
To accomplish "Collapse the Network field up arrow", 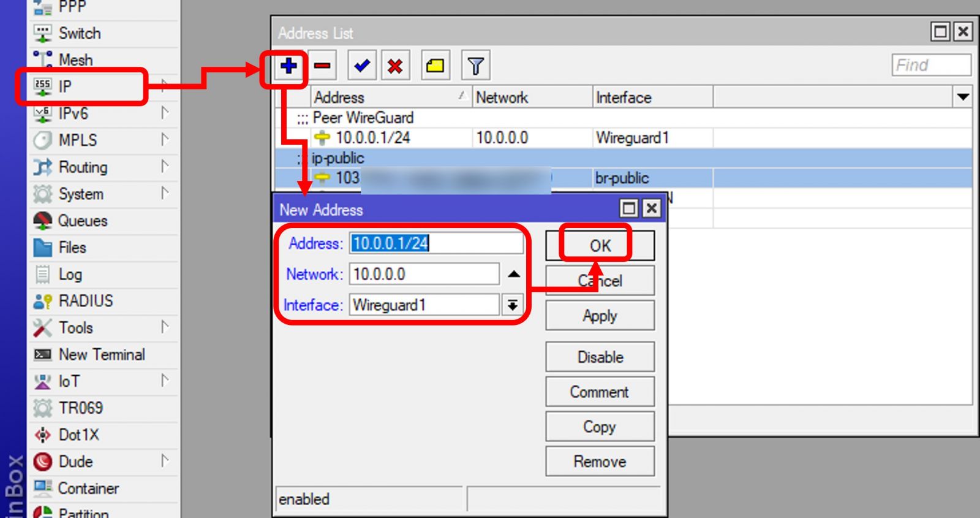I will (514, 274).
